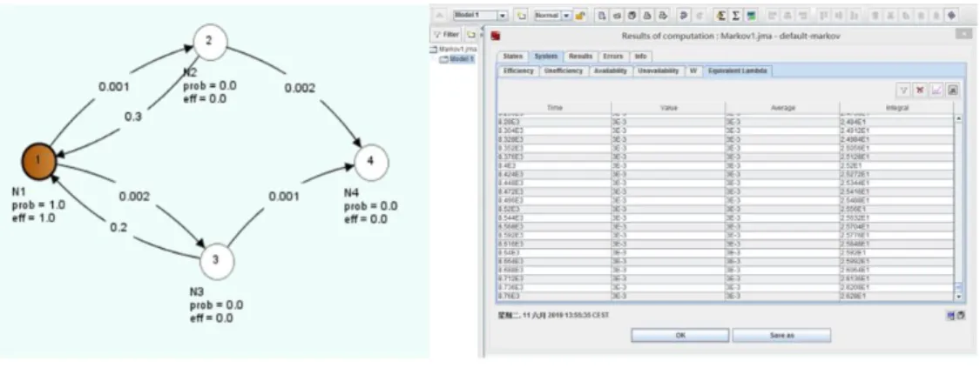Screen dimensions: 980x368
Task: Click 0.001 label between nodes 3 and 4
Action: [x=284, y=197]
